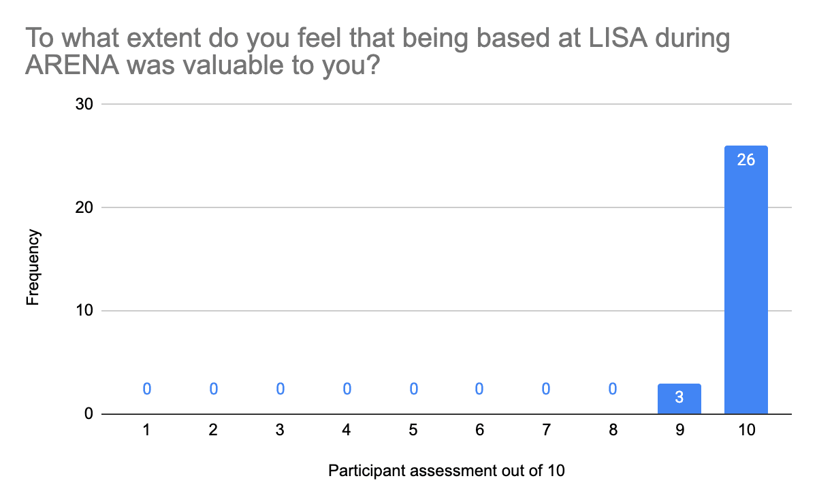The height and width of the screenshot is (504, 817).
Task: Select the short blue bar for rating 9
Action: click(x=679, y=403)
